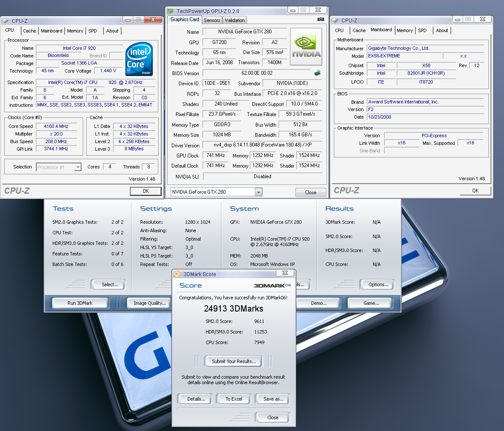This screenshot has height=431, width=504.
Task: Open About tab in left CPU-Z
Action: point(112,31)
